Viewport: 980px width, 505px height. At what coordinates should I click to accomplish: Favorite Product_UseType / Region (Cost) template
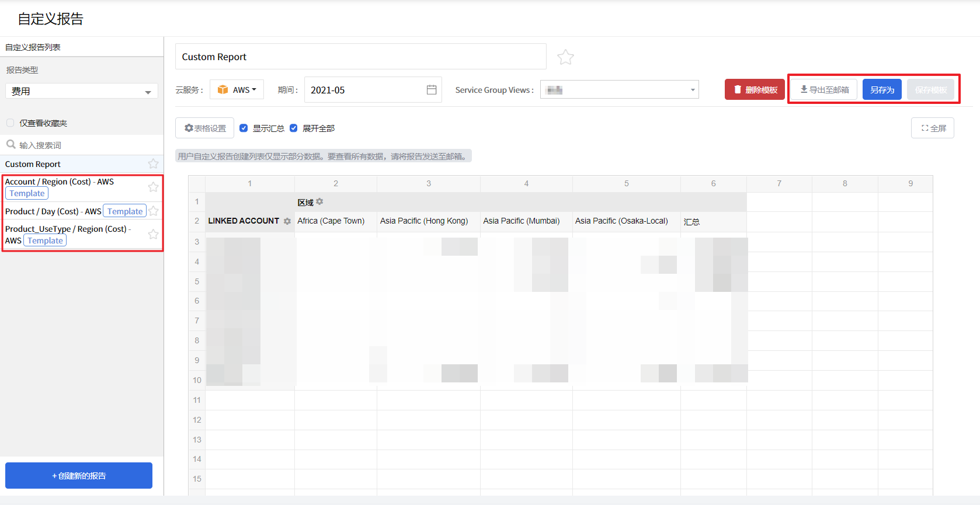coord(153,234)
